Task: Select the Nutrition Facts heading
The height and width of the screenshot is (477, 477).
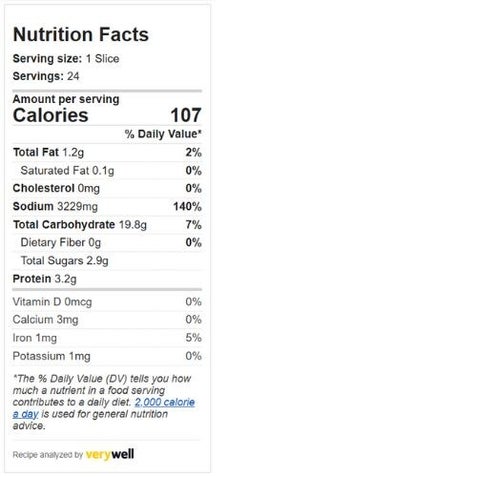Action: (x=81, y=34)
